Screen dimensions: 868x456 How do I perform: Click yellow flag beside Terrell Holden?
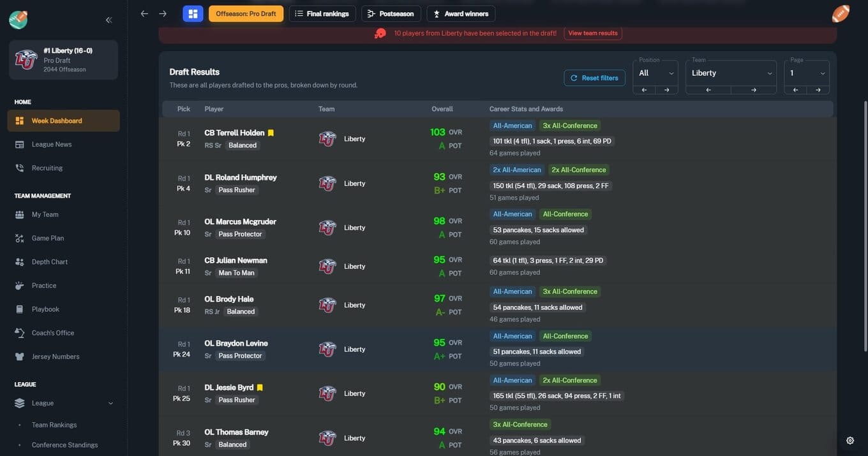tap(271, 133)
